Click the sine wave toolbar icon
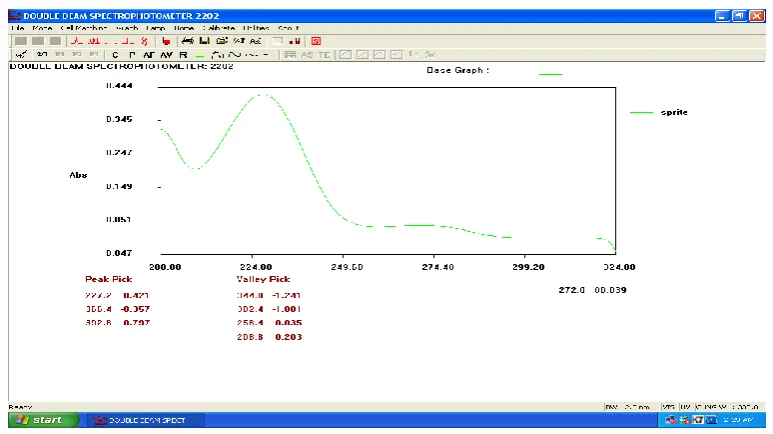 coord(235,55)
